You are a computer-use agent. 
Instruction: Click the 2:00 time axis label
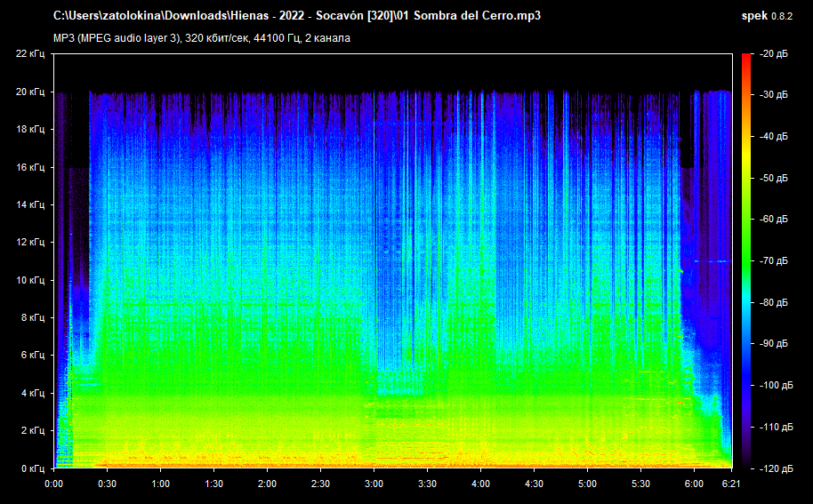pos(267,484)
